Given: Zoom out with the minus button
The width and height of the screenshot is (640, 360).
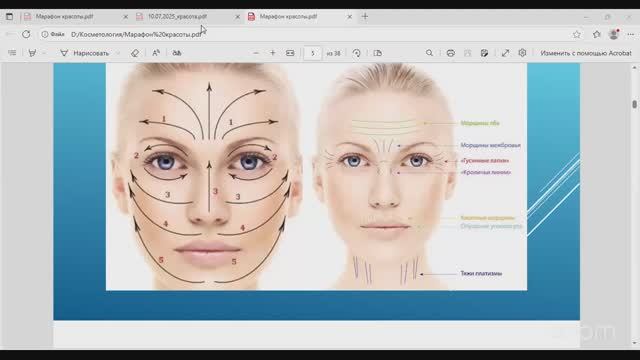Looking at the screenshot, I should (x=256, y=53).
